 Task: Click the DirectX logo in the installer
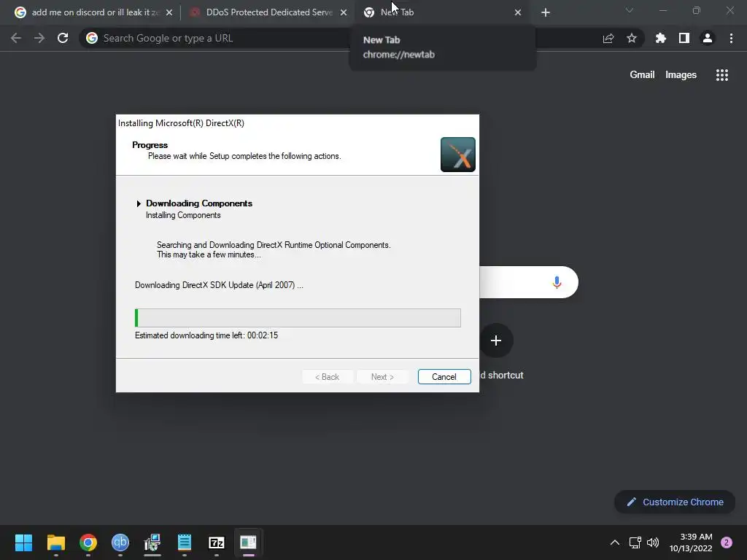[458, 155]
